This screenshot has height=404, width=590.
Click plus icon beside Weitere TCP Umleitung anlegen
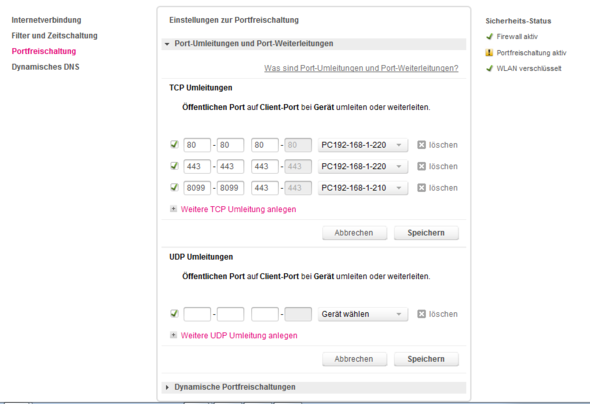(x=173, y=209)
